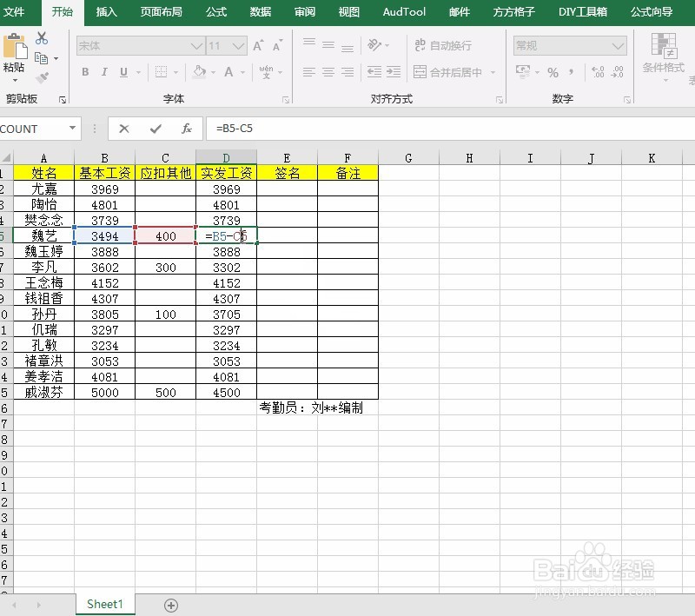Select the Cut scissors icon

pos(41,39)
